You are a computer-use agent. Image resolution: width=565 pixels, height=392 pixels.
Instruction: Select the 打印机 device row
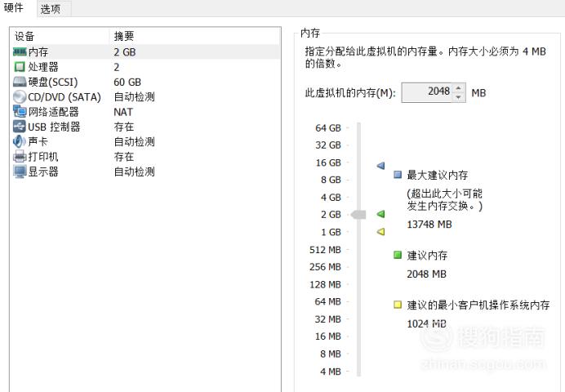pyautogui.click(x=146, y=157)
